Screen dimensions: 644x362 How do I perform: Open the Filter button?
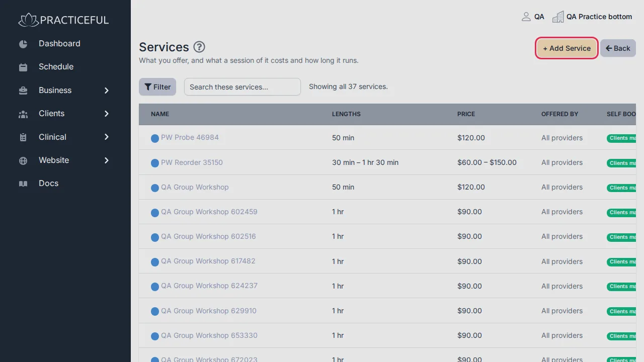click(x=157, y=87)
